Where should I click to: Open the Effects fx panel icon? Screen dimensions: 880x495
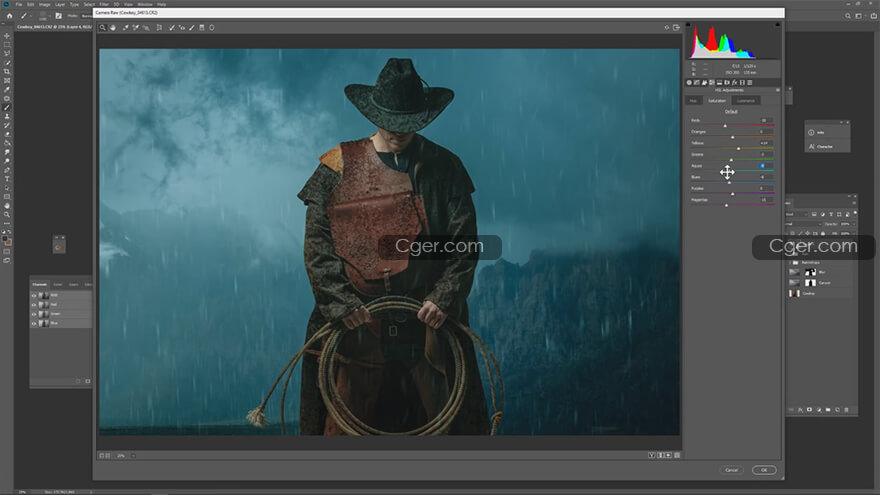tap(734, 82)
